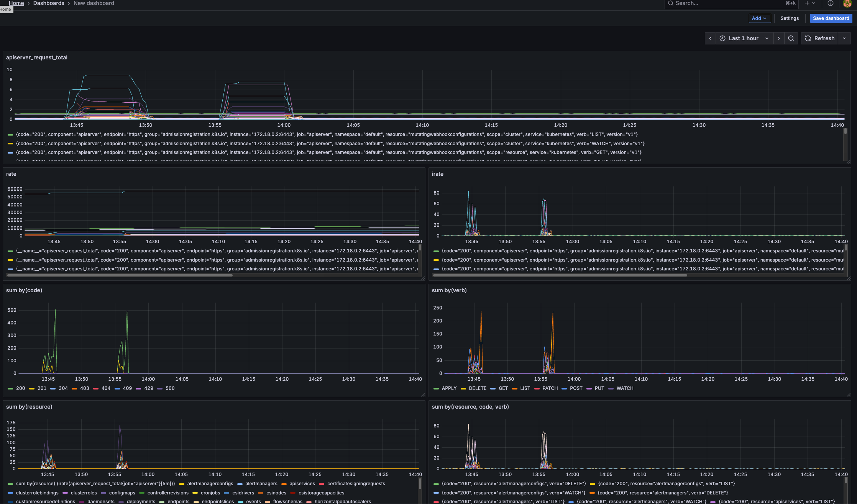Shift time range backward with left arrow

pyautogui.click(x=710, y=38)
